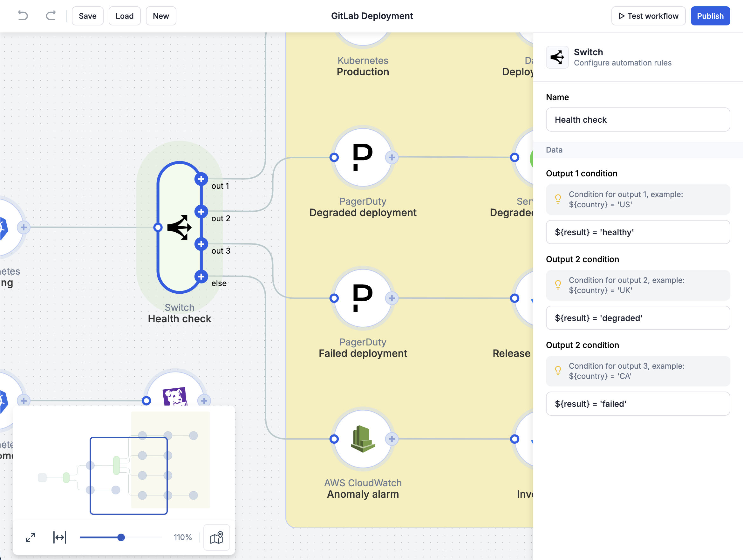Image resolution: width=743 pixels, height=560 pixels.
Task: Click hint for output 3 example
Action: click(x=637, y=371)
